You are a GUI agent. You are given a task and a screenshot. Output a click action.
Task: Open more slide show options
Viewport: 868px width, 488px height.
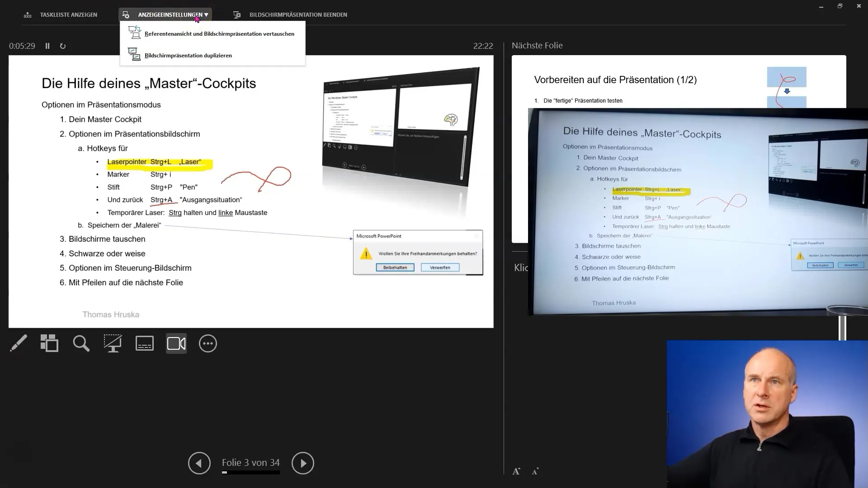(208, 343)
